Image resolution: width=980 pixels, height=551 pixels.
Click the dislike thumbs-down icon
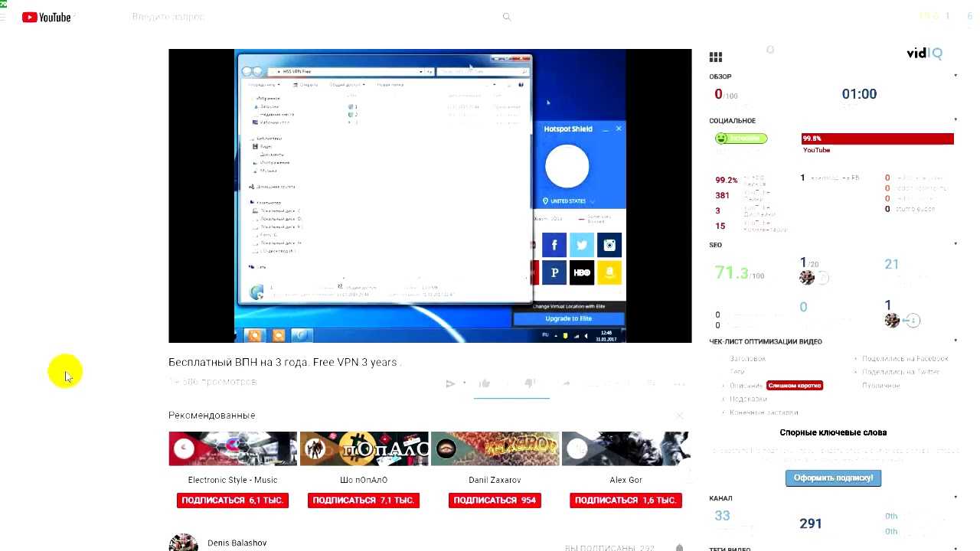(529, 383)
